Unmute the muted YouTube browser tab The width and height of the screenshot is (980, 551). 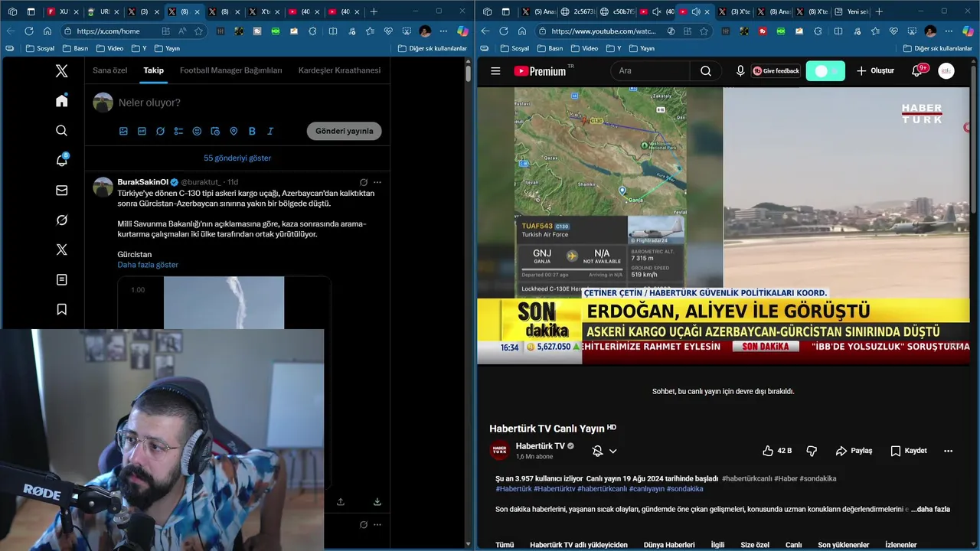[x=656, y=11]
